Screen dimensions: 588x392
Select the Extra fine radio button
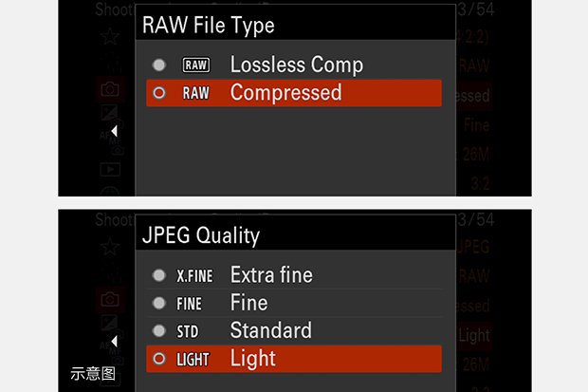[159, 276]
